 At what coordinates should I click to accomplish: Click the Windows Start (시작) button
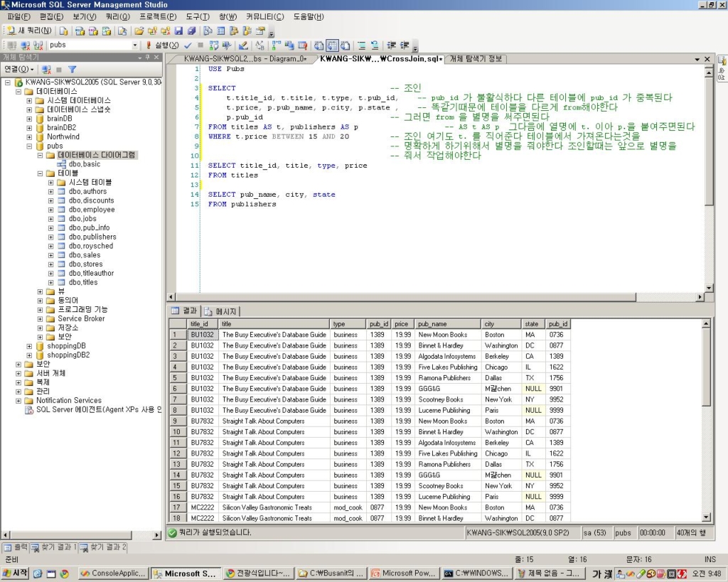pos(16,573)
